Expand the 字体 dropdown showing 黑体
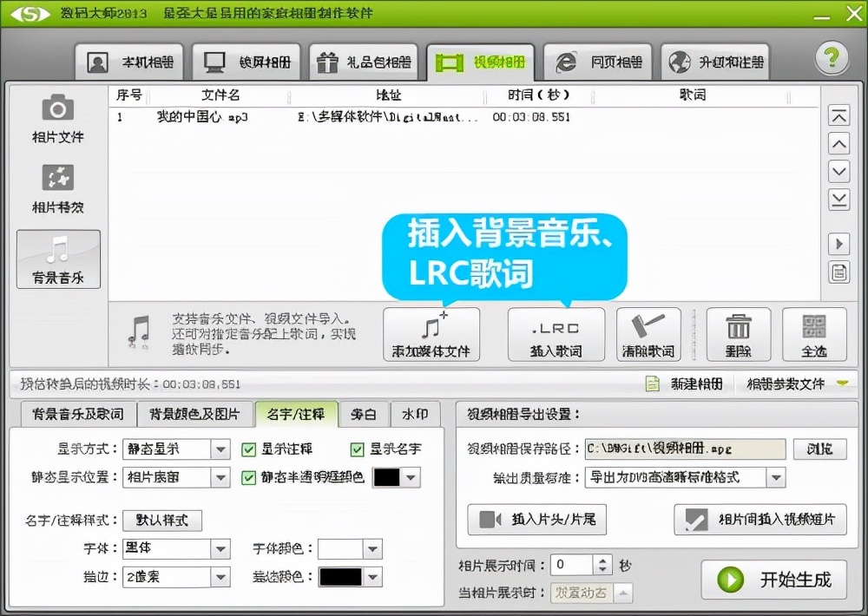868x616 pixels. (x=221, y=548)
